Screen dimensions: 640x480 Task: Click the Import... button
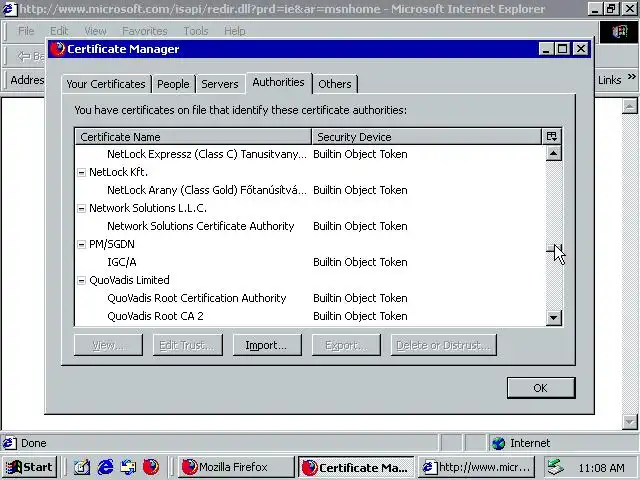coord(267,345)
